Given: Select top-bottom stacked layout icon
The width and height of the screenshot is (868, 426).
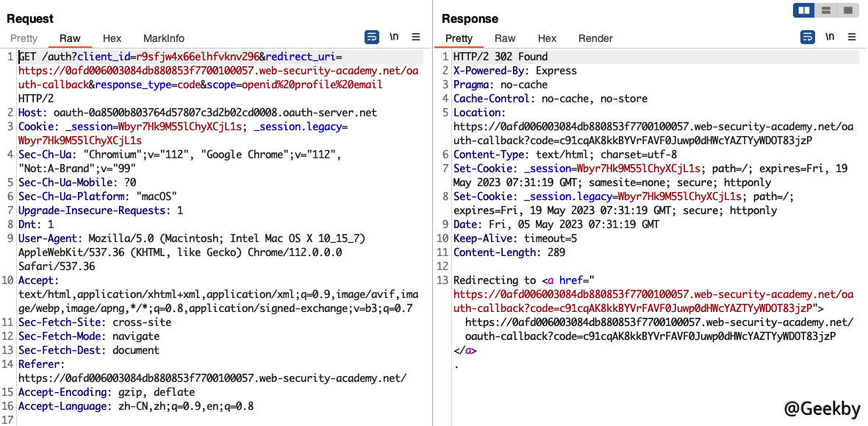Looking at the screenshot, I should (826, 10).
